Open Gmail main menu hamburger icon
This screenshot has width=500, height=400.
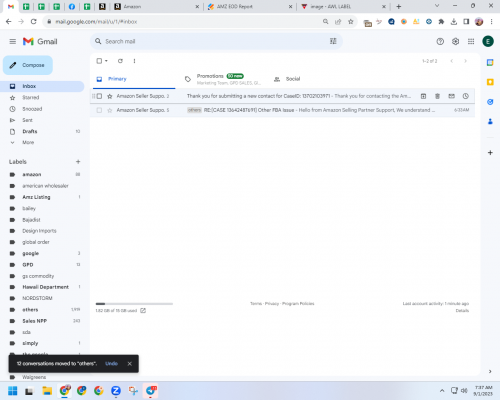(13, 41)
